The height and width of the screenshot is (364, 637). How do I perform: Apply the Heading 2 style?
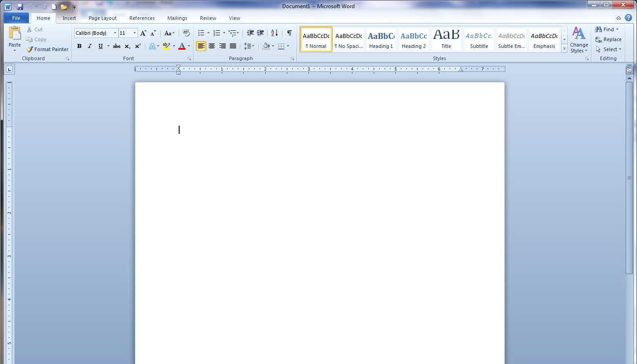tap(414, 39)
